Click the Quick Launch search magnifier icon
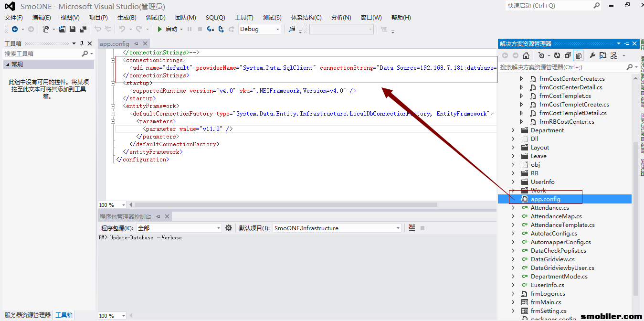The image size is (644, 321). click(x=597, y=5)
